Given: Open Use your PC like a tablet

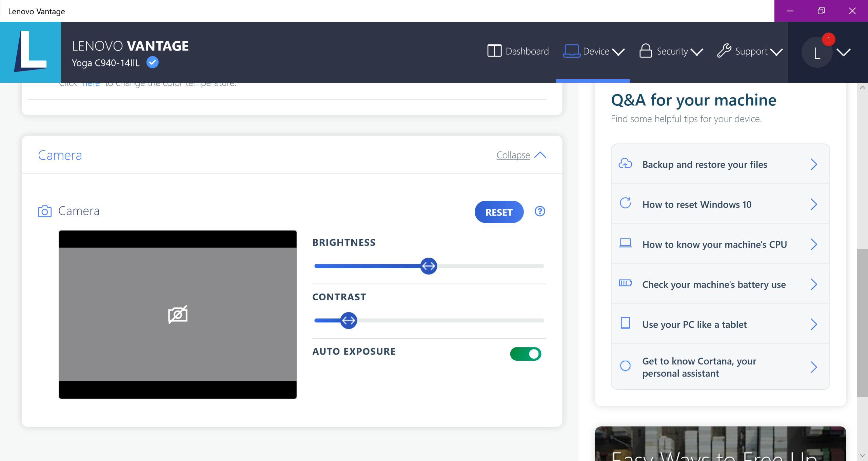Looking at the screenshot, I should (720, 324).
